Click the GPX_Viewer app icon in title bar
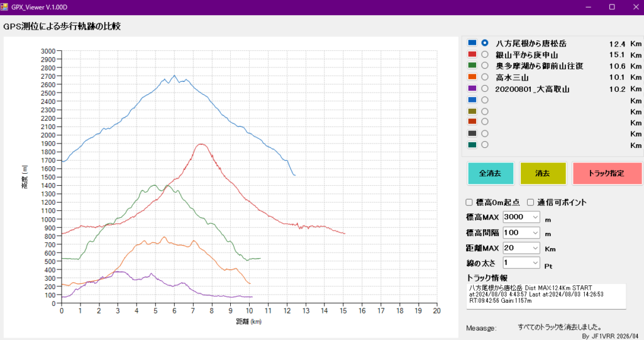Screen dimensions: 644x340 coord(5,6)
